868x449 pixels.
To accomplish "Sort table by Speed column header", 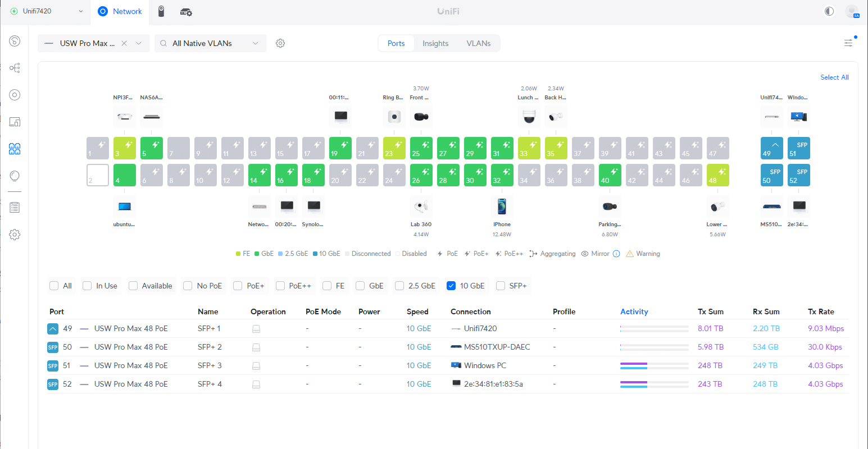I will coord(417,311).
